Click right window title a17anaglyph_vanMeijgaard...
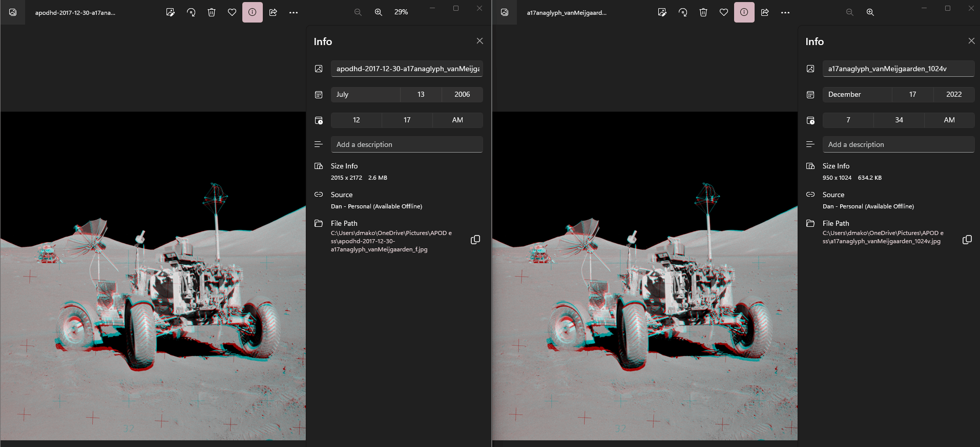 click(567, 13)
